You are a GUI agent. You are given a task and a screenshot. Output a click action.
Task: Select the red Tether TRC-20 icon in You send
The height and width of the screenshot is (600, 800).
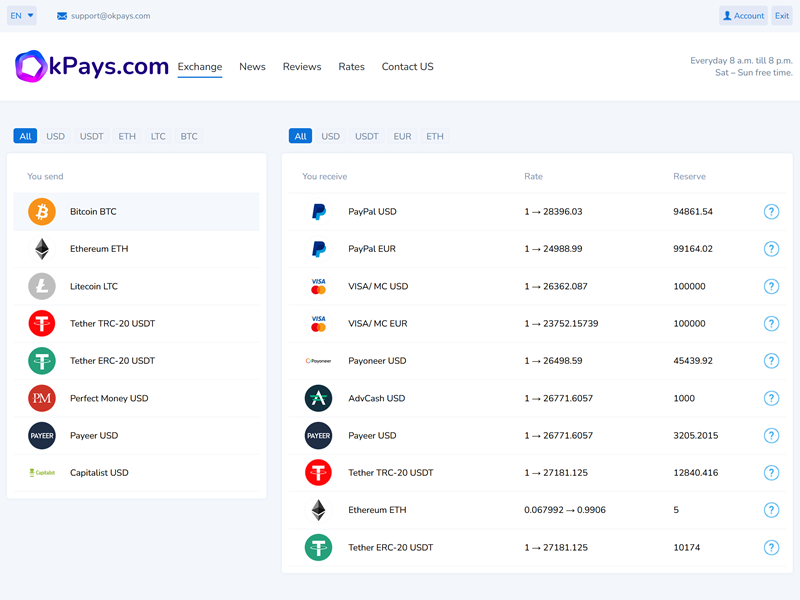pos(42,323)
